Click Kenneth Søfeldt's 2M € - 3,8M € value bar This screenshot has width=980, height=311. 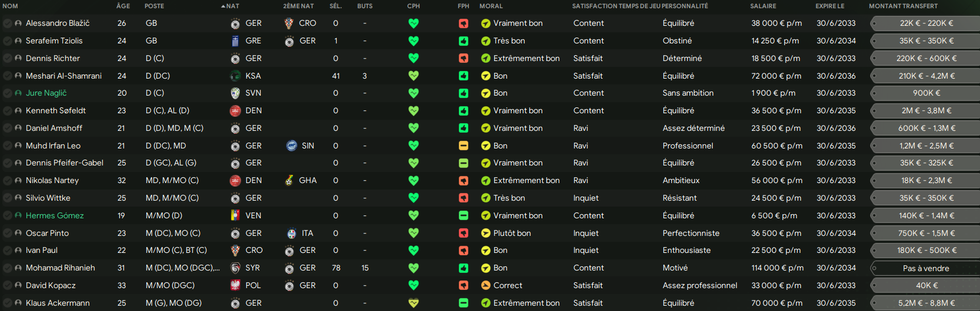tap(925, 111)
